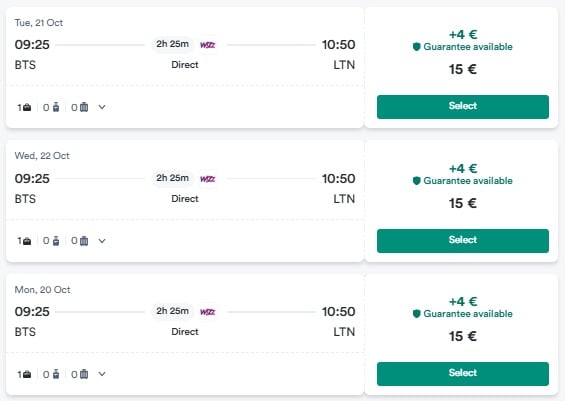Click cabin bag icon on Mon, 20 Oct flight

point(56,374)
